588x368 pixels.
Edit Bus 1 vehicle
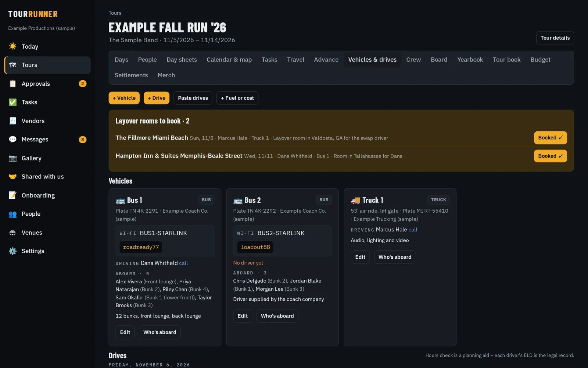point(125,332)
